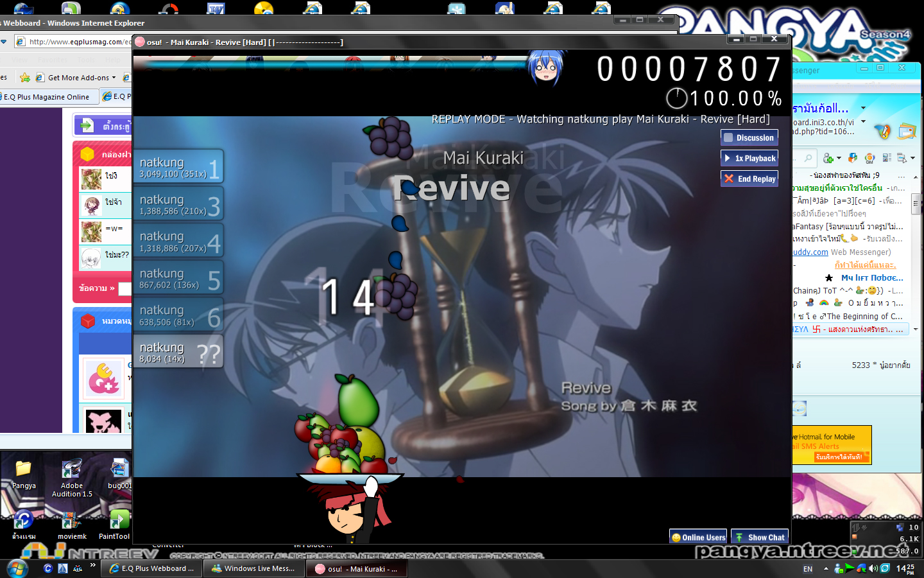The image size is (924, 578).
Task: Select the 'The Beginning of C...' contact
Action: click(x=848, y=317)
